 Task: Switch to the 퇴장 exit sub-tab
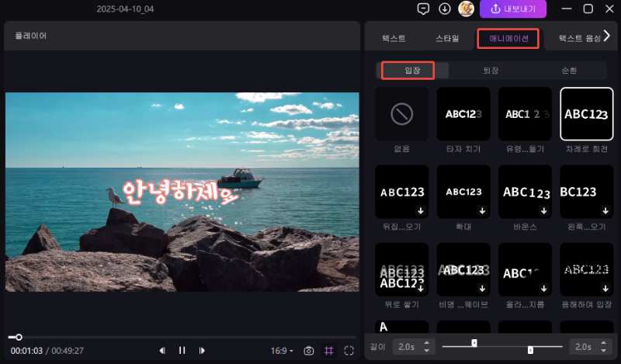click(491, 71)
